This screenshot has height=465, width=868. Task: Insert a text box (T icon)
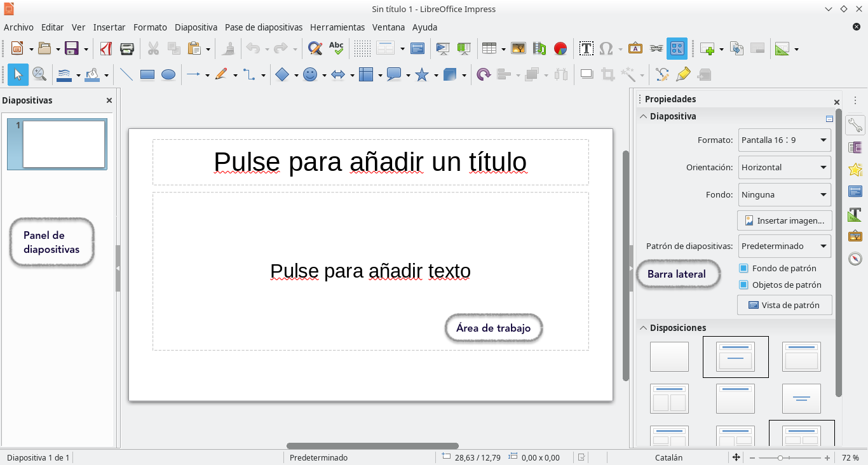(x=586, y=48)
